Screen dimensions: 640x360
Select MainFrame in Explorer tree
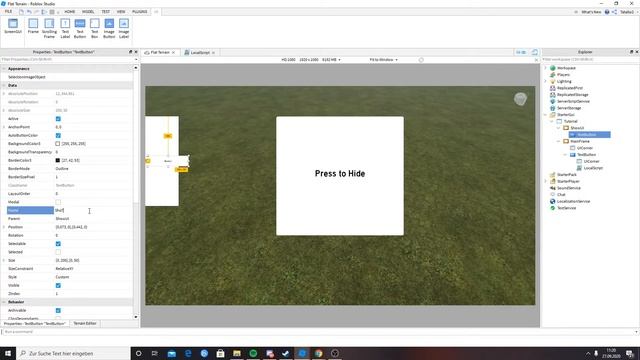click(580, 141)
